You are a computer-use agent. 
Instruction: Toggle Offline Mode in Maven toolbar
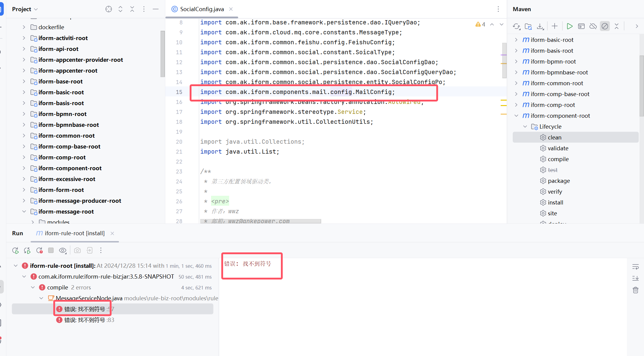(593, 27)
